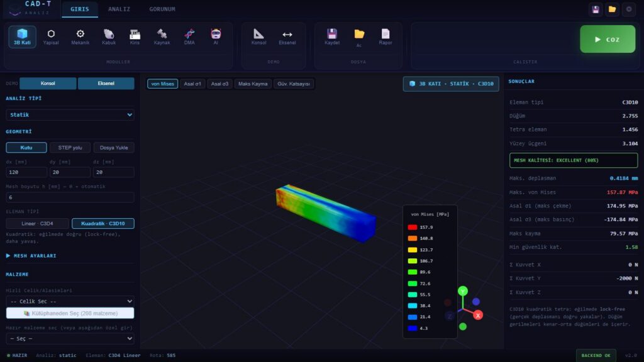
Task: Launch the DMA module
Action: 189,36
